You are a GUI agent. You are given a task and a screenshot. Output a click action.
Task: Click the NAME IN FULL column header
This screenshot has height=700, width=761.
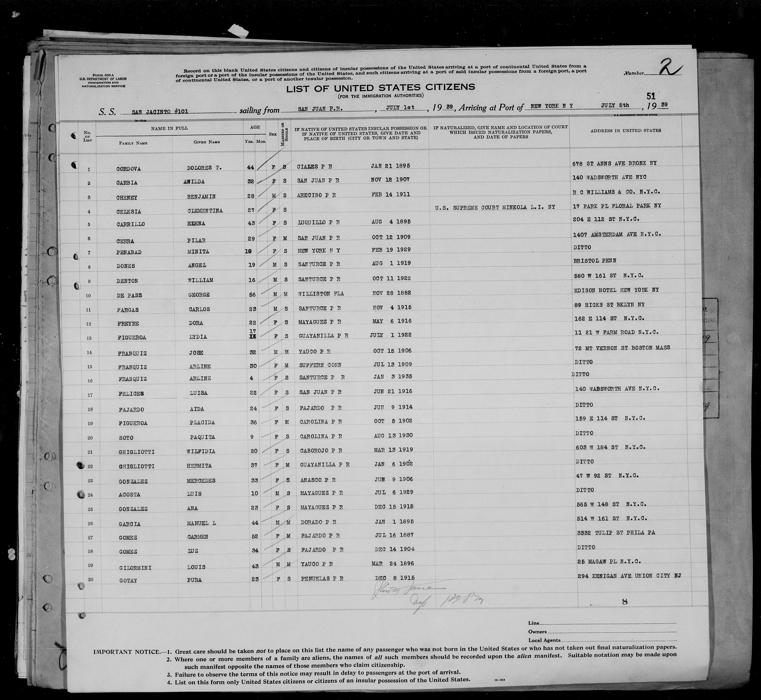pyautogui.click(x=169, y=128)
